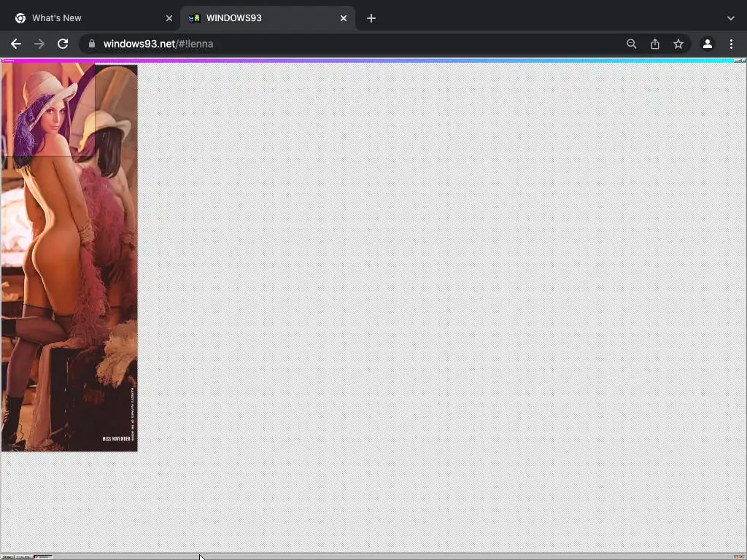
Task: Add a new browser tab
Action: (x=371, y=18)
